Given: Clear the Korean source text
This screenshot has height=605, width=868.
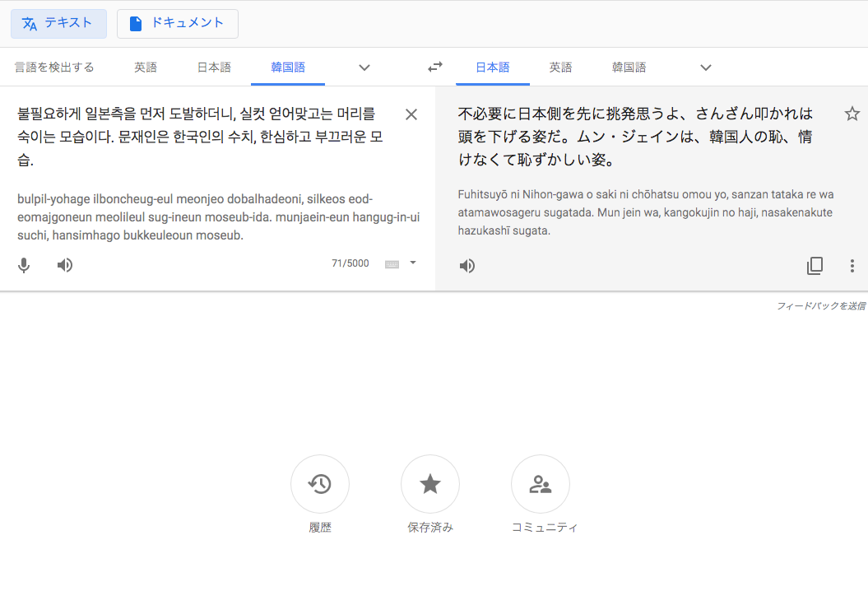Looking at the screenshot, I should 411,114.
